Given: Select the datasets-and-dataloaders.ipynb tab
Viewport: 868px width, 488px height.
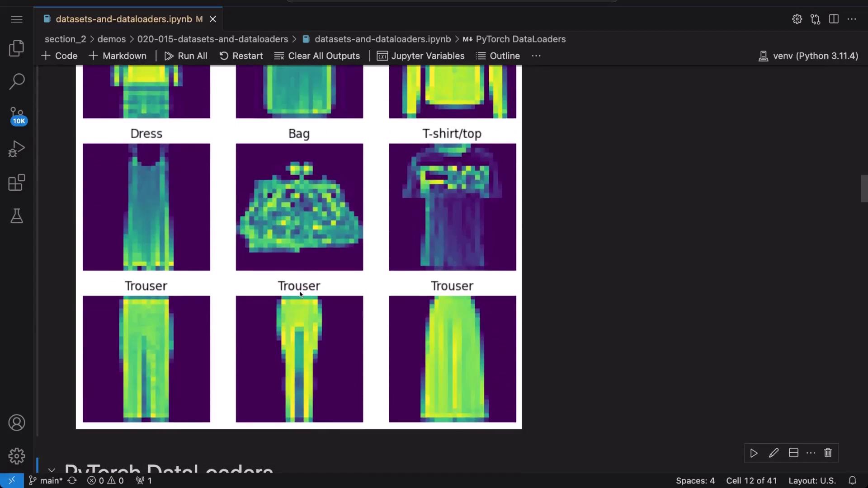Looking at the screenshot, I should pos(124,19).
